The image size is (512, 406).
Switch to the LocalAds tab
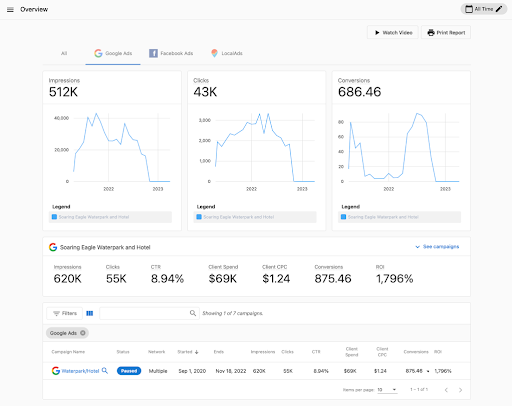tap(227, 53)
